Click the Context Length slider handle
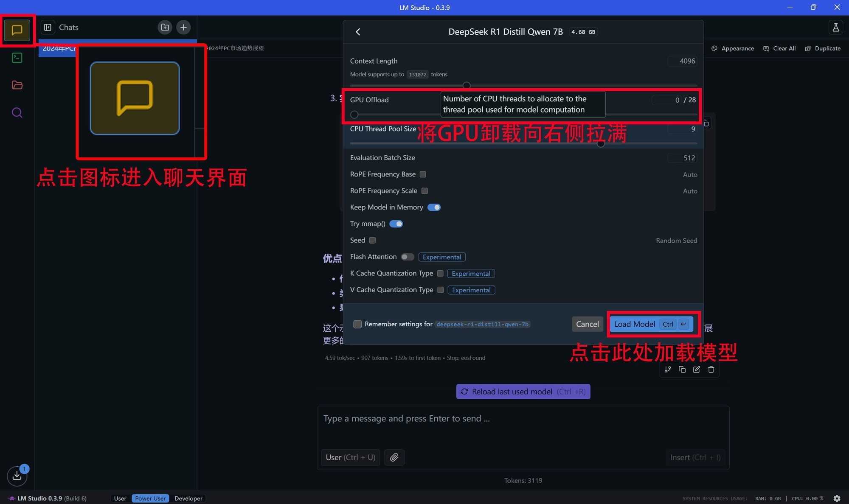Screen dimensions: 849x504 [x=467, y=86]
